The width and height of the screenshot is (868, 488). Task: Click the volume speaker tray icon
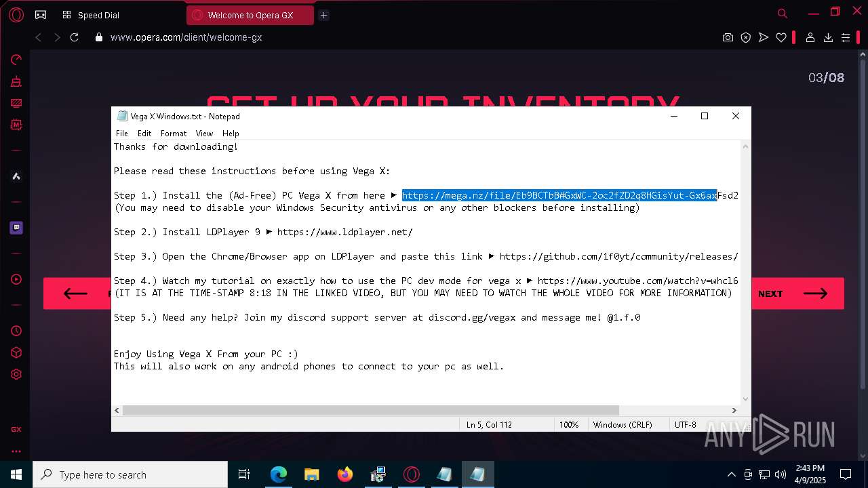781,474
